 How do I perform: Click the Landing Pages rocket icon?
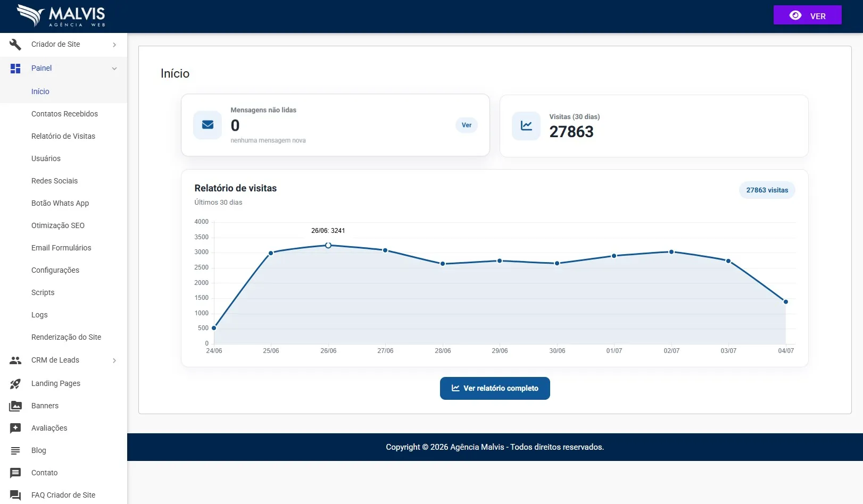coord(15,384)
